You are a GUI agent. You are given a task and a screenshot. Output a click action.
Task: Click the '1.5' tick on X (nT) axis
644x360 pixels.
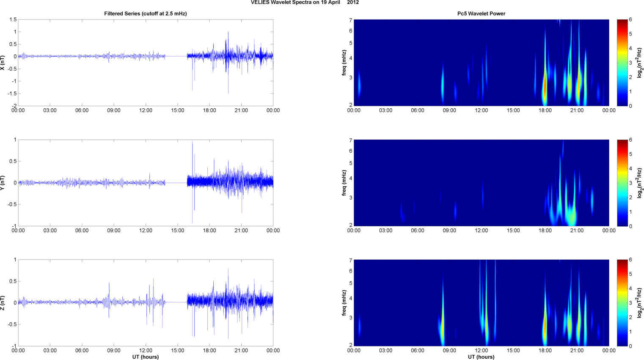click(x=13, y=19)
